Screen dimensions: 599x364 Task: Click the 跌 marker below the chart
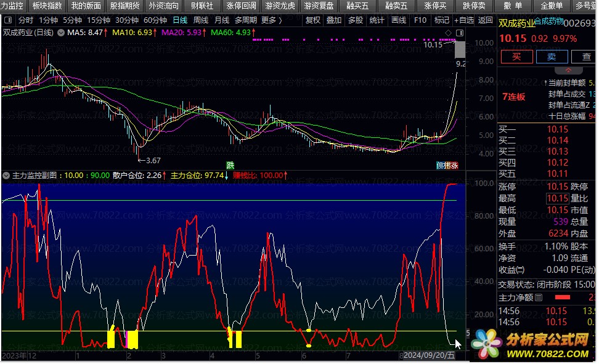230,166
